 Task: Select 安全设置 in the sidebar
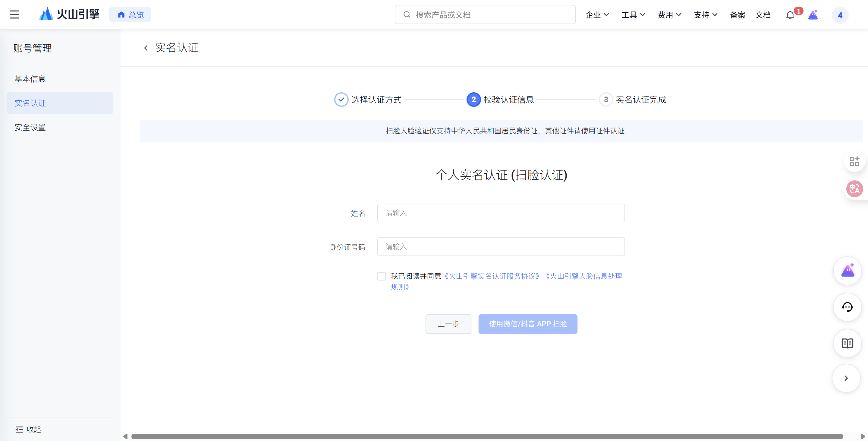(30, 128)
